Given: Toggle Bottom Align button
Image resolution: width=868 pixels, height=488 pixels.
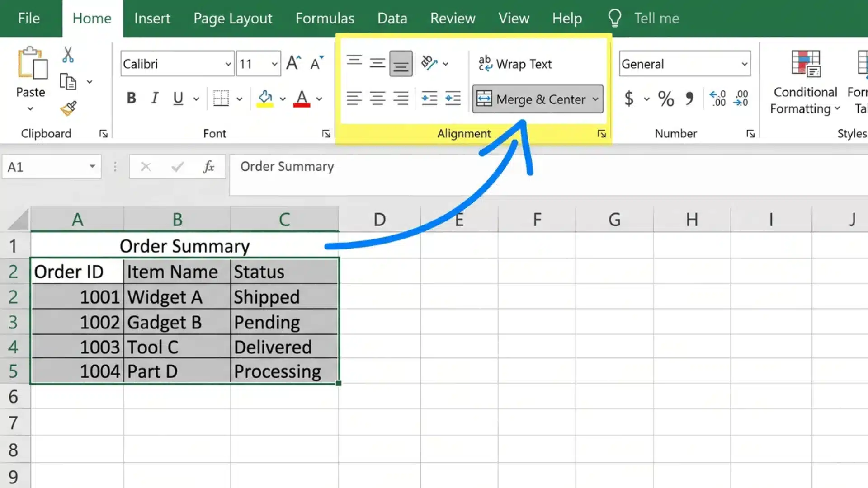Looking at the screenshot, I should click(401, 63).
